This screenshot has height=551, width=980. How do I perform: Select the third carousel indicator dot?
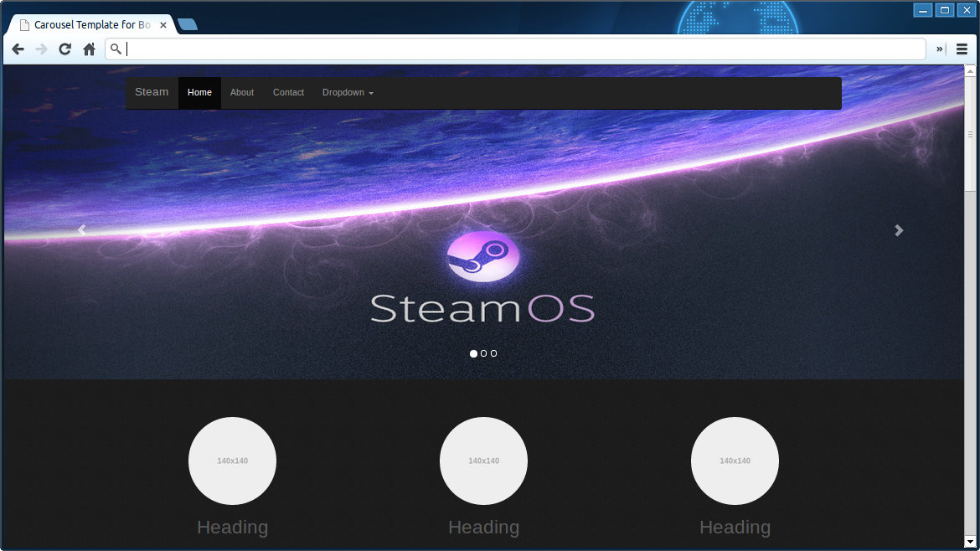pos(493,353)
